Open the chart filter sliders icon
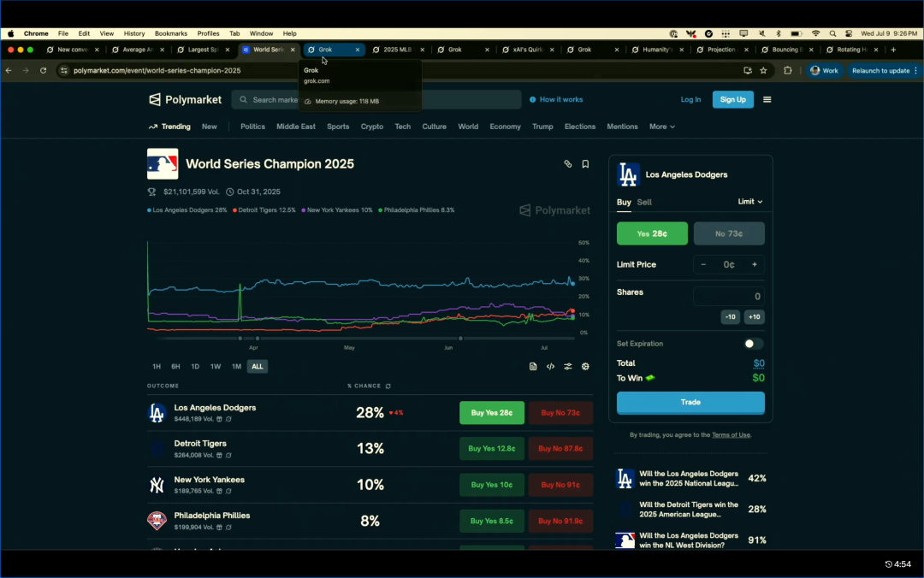This screenshot has height=578, width=924. (567, 367)
